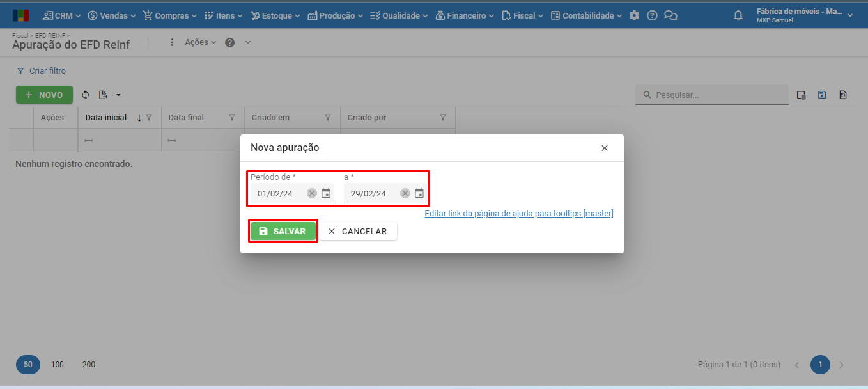Open the CRM menu
Image resolution: width=868 pixels, height=389 pixels.
[x=61, y=15]
